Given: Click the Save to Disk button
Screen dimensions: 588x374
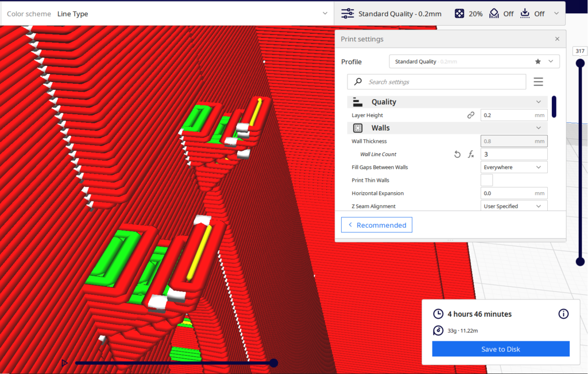Looking at the screenshot, I should 501,349.
